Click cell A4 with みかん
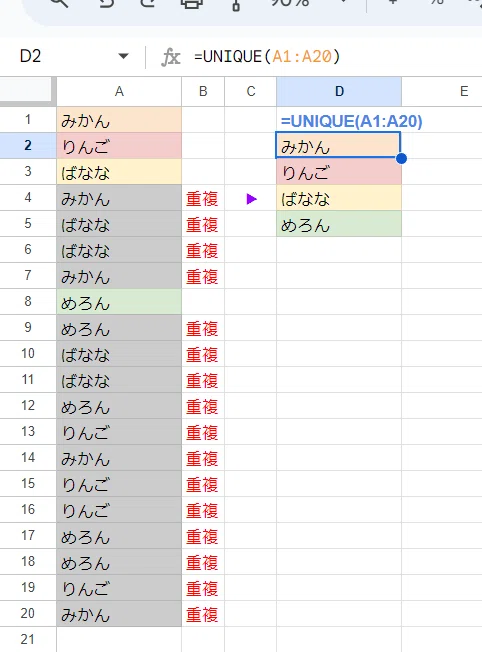 click(119, 198)
